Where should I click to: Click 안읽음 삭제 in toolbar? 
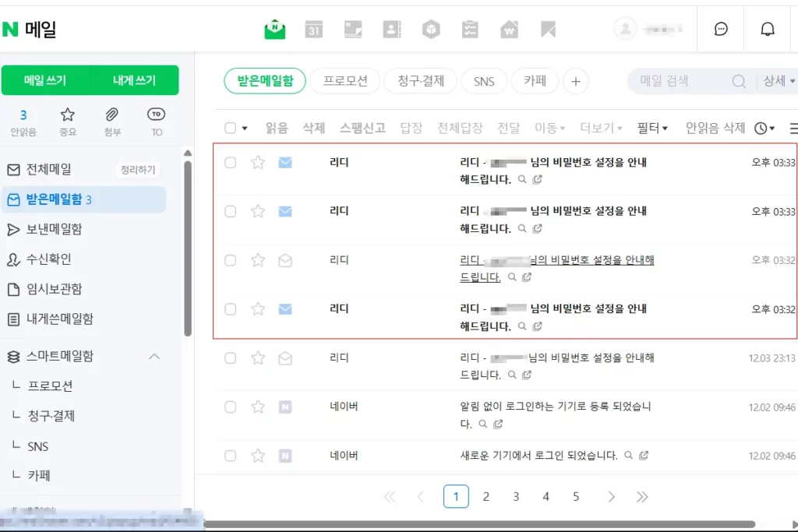click(x=715, y=128)
